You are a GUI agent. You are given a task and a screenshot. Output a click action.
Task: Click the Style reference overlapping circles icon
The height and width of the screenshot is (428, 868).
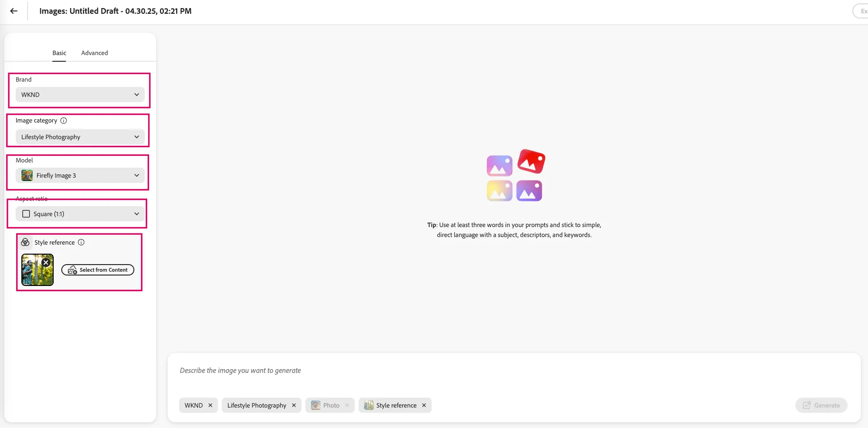coord(26,242)
